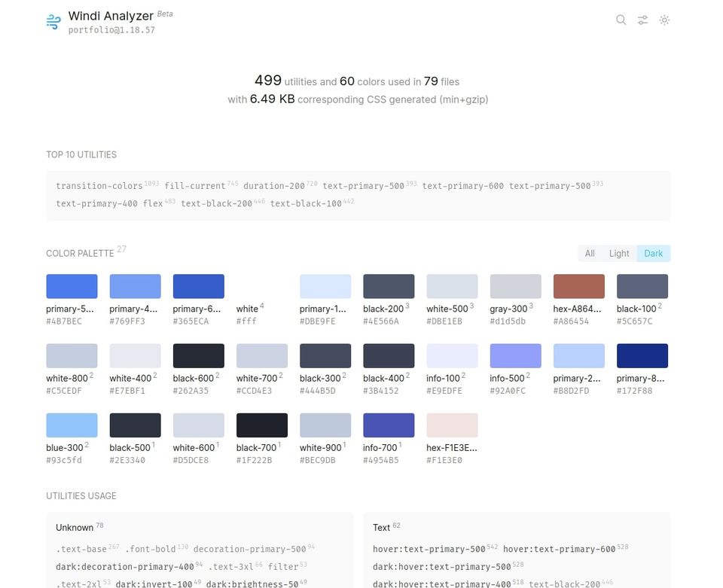Viewport: 723px width, 588px height.
Task: Click the hex-F1E3E0 pink swatch
Action: click(452, 425)
